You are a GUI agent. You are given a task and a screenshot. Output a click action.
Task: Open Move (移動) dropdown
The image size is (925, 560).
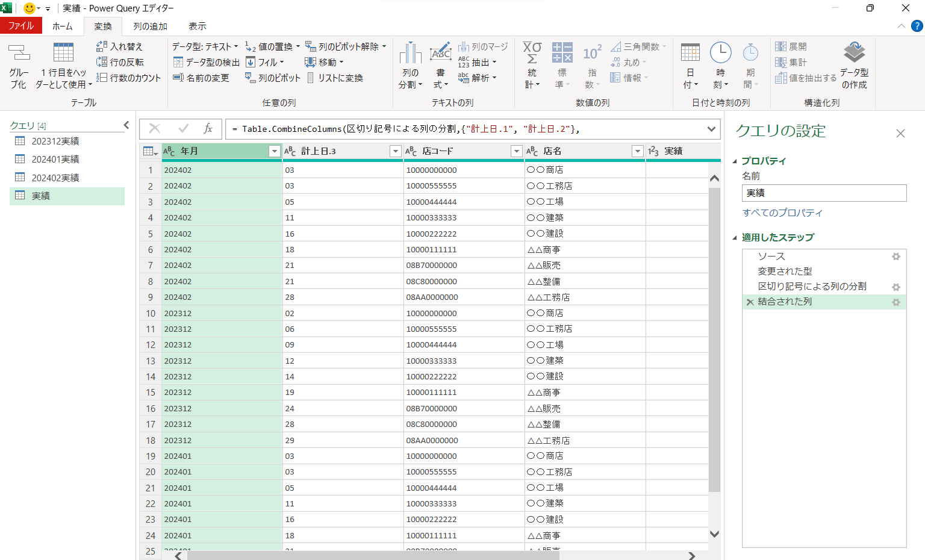point(324,62)
